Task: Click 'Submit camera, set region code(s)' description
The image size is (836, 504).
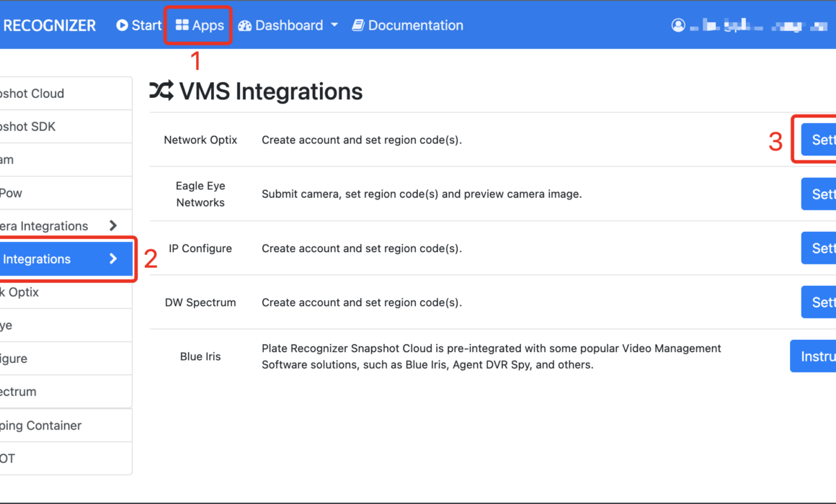Action: (422, 194)
